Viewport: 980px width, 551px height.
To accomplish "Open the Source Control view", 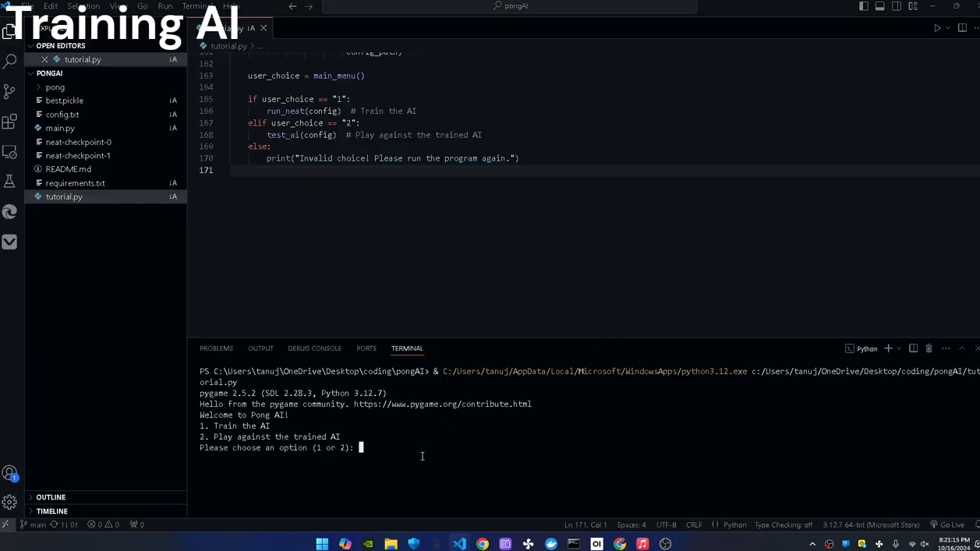I will [9, 91].
